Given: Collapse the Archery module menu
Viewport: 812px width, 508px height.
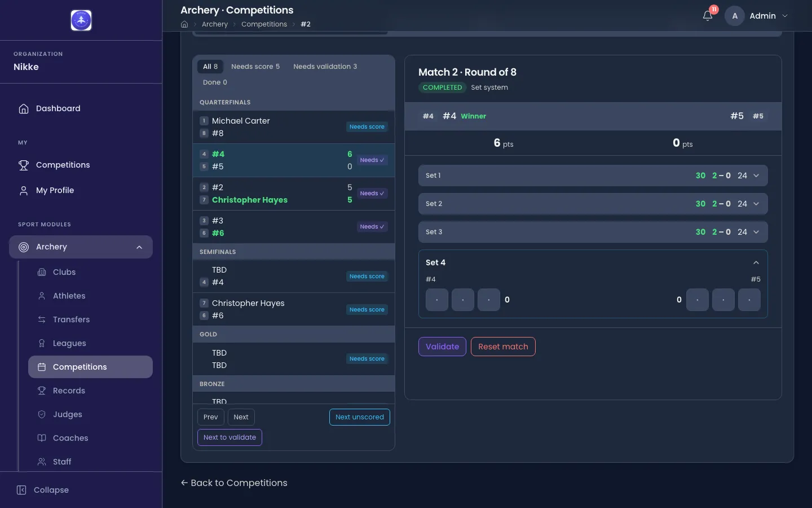Looking at the screenshot, I should pos(139,247).
